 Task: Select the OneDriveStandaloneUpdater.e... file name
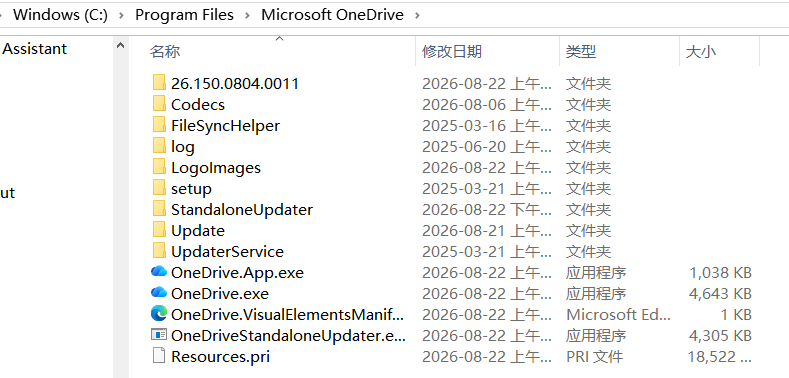(x=288, y=335)
